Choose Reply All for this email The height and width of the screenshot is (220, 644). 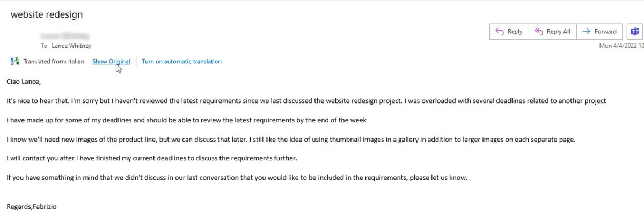(x=553, y=32)
